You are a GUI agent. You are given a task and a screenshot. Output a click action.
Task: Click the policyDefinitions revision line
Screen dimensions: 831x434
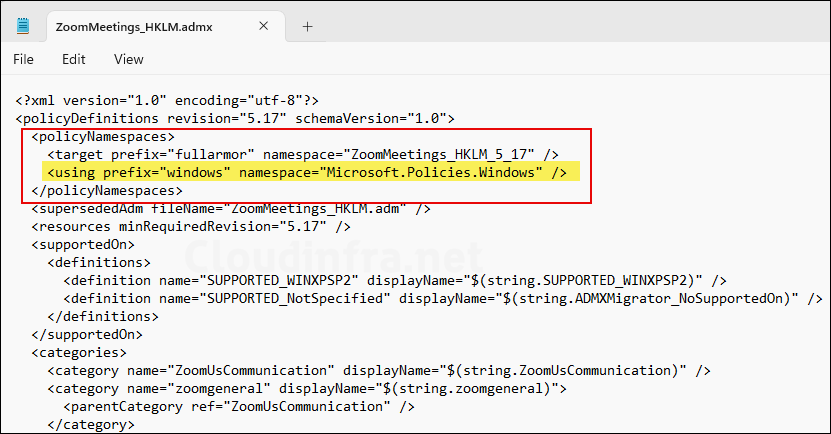point(235,119)
